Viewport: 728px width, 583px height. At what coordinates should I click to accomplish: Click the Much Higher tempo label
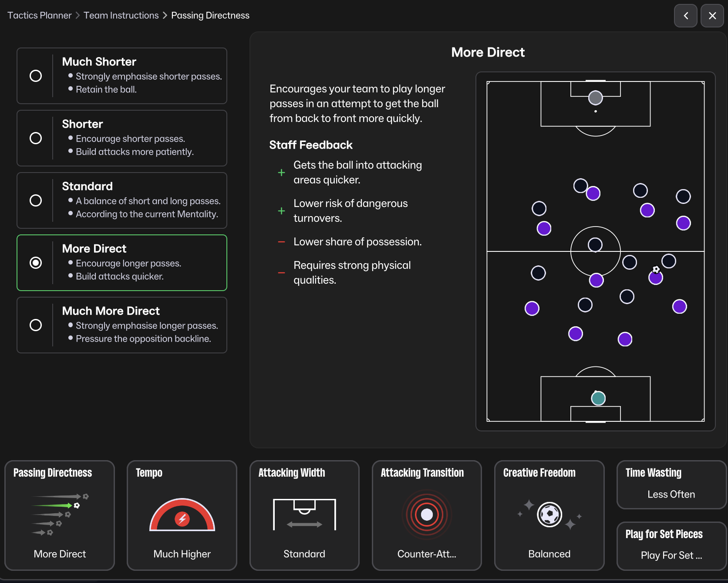point(182,554)
